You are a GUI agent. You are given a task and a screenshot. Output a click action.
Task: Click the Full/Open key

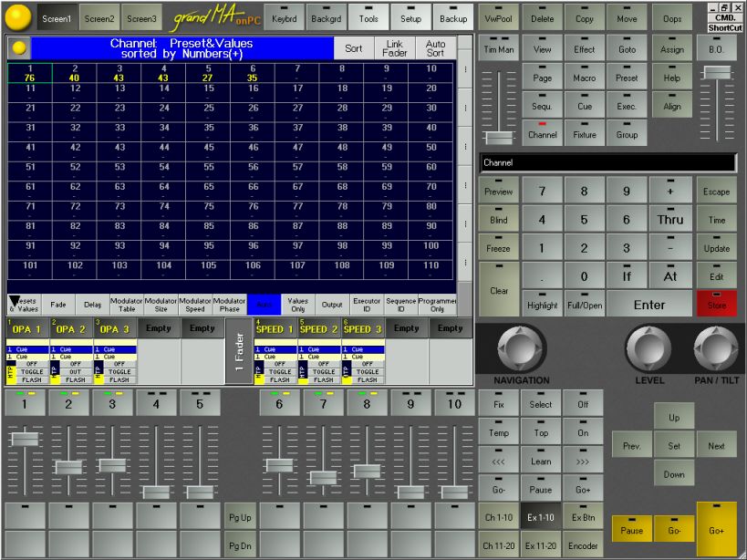pyautogui.click(x=584, y=304)
